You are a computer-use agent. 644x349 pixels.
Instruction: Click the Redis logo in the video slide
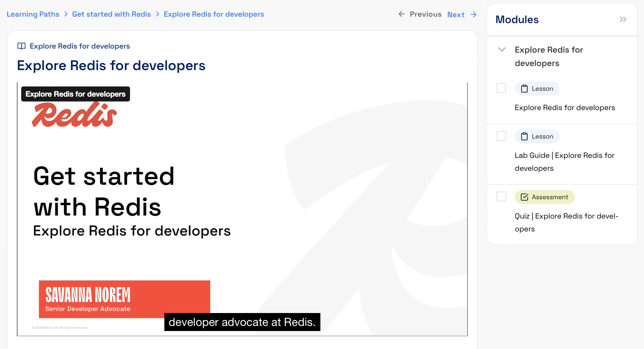click(x=74, y=115)
